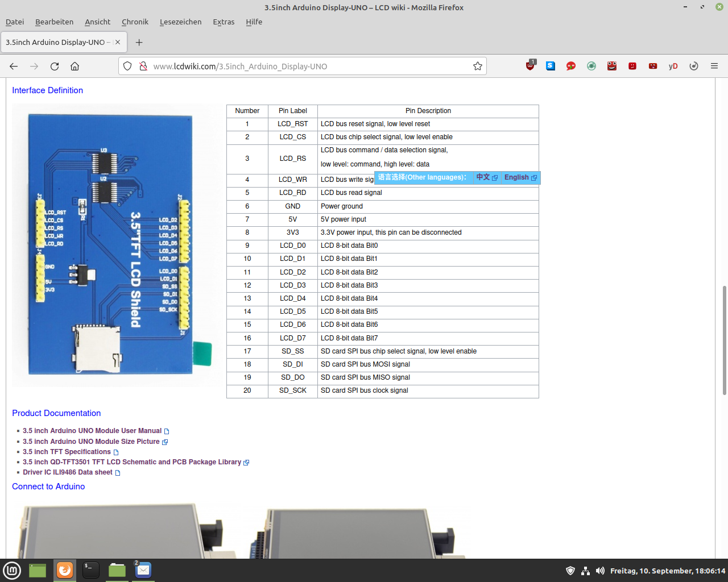Show the insecure connection padlock info
This screenshot has width=728, height=582.
[143, 66]
